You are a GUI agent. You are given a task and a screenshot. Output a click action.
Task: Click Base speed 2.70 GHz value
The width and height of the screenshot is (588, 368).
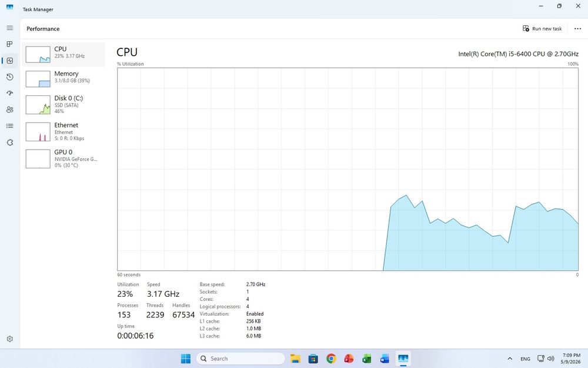pos(256,284)
